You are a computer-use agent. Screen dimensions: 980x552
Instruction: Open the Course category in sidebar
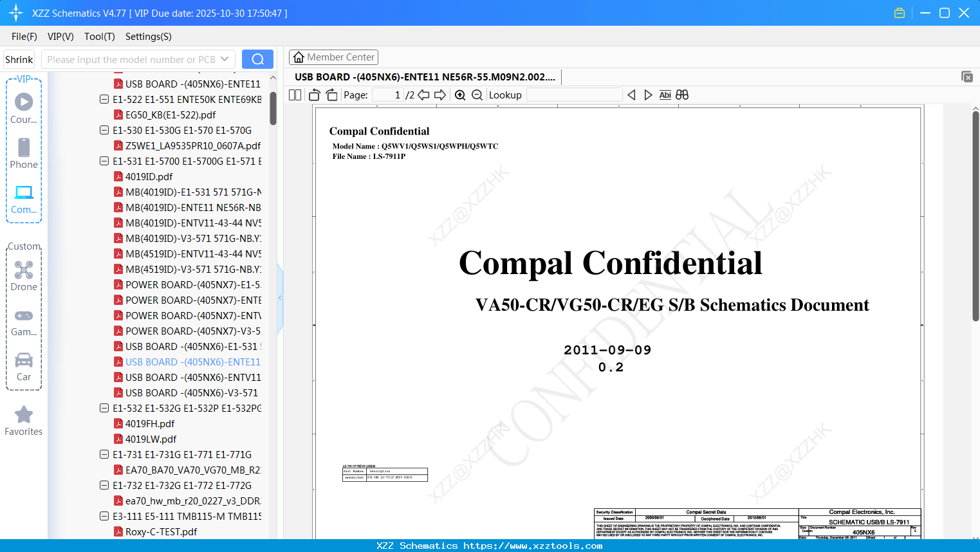[24, 109]
